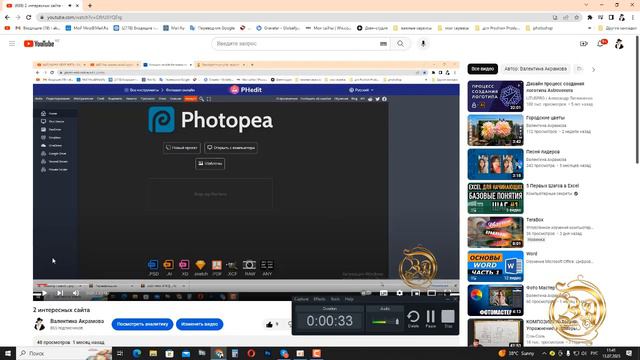
Task: Open a new browser tab
Action: [x=90, y=6]
